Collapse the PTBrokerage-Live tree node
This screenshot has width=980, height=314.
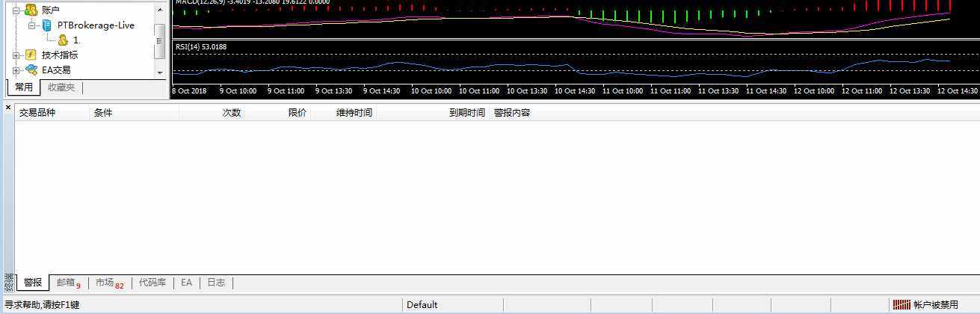[32, 25]
